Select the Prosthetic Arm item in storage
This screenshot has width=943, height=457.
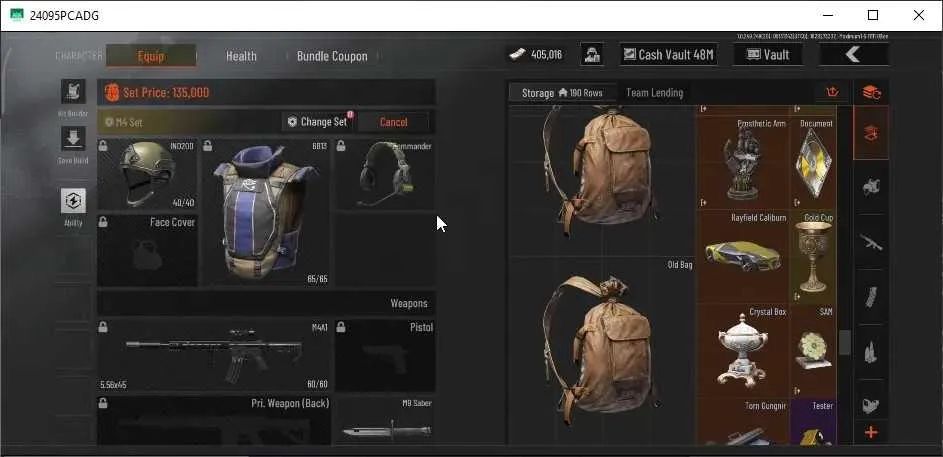click(x=743, y=161)
